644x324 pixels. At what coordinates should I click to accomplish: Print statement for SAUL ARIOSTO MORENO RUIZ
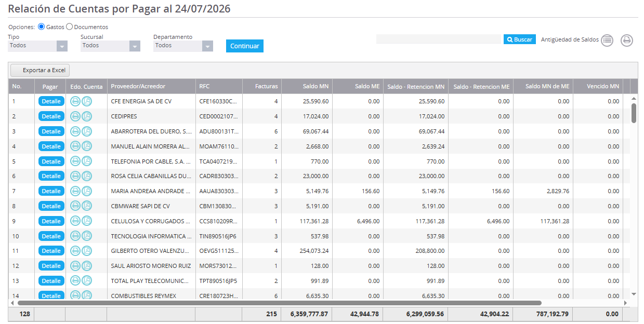click(75, 266)
